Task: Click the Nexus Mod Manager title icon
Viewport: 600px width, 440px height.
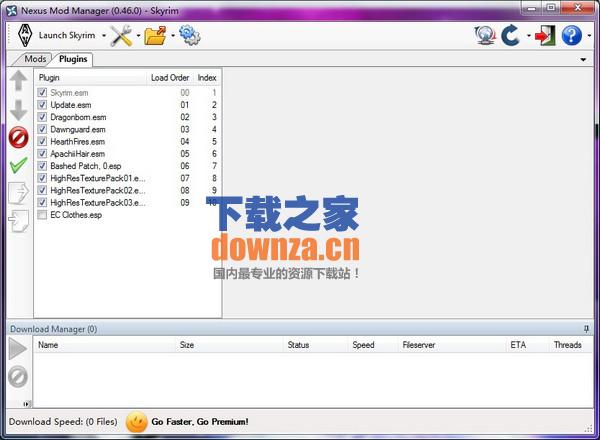Action: pyautogui.click(x=12, y=11)
